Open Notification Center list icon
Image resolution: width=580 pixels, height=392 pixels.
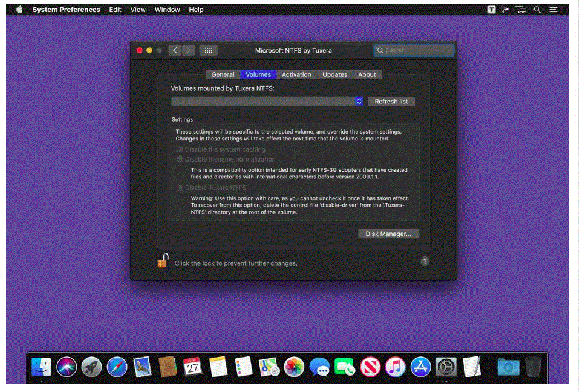click(553, 10)
